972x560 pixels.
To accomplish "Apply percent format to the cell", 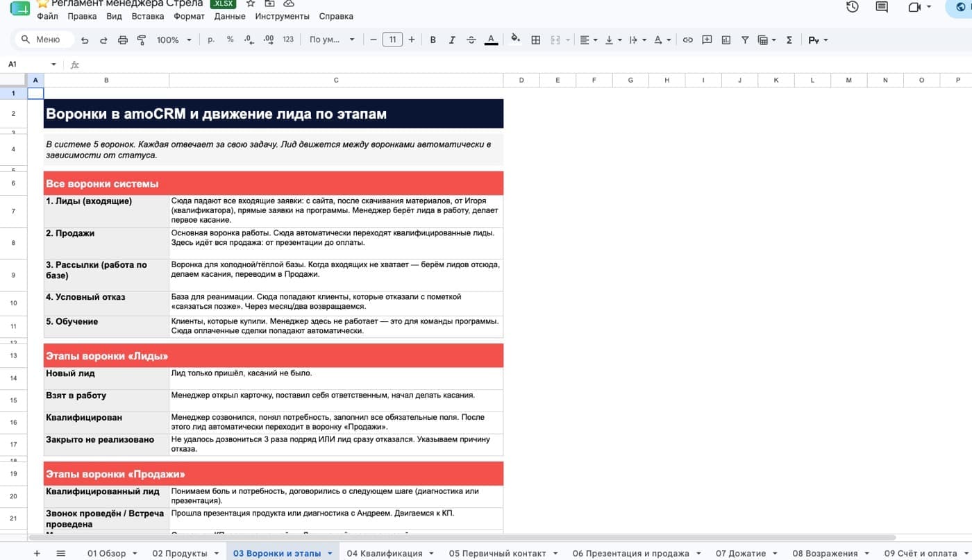I will [231, 40].
